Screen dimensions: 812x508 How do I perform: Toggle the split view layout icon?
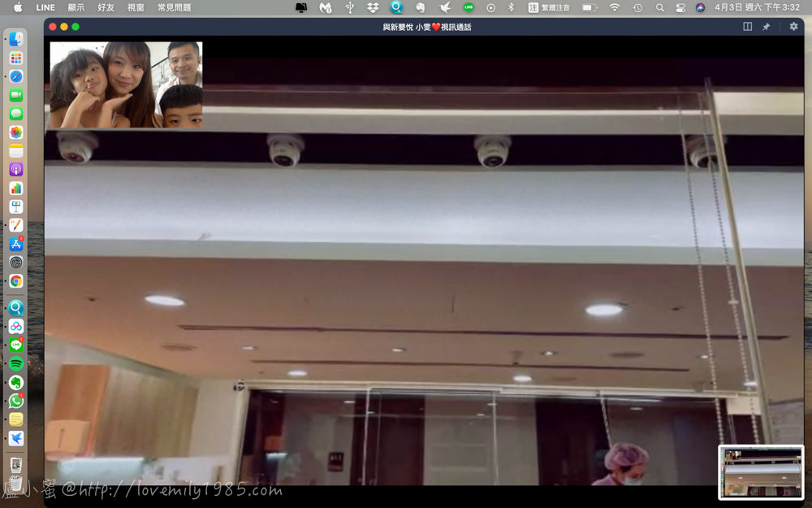click(747, 27)
